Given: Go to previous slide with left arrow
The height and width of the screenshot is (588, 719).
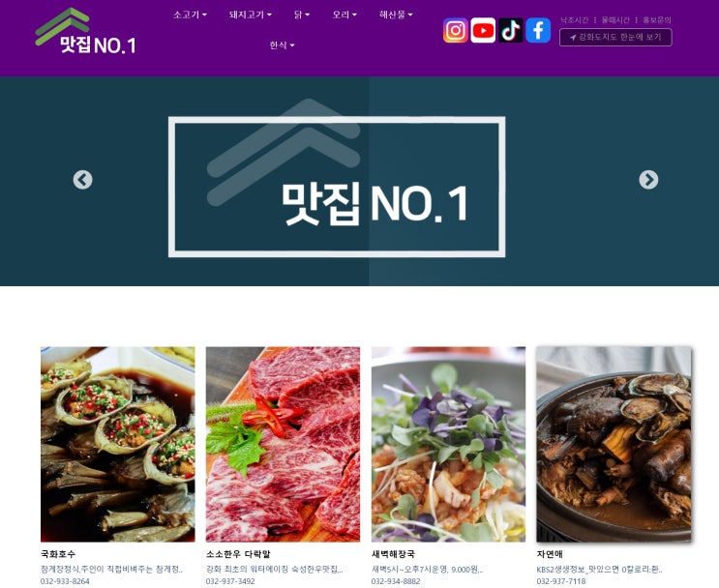Looking at the screenshot, I should coord(82,180).
